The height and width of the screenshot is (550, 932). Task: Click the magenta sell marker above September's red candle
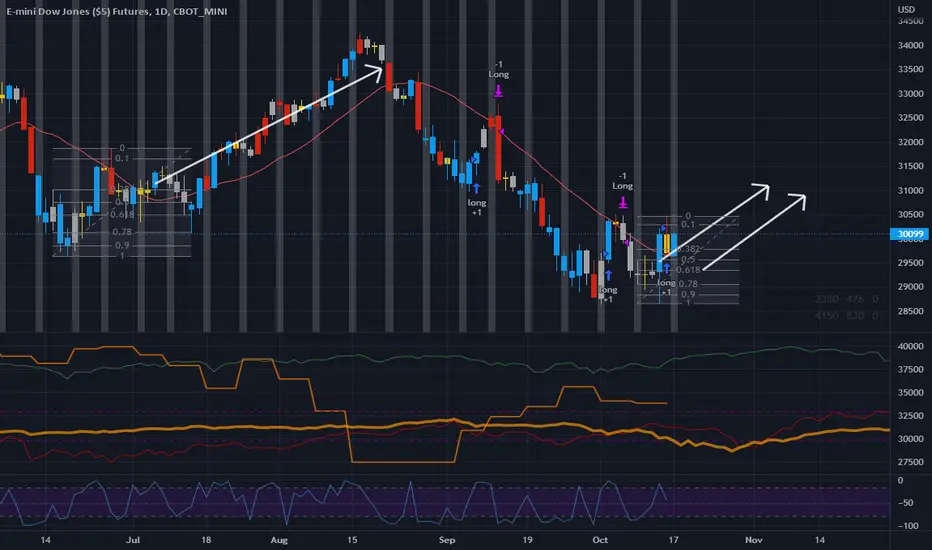click(498, 91)
